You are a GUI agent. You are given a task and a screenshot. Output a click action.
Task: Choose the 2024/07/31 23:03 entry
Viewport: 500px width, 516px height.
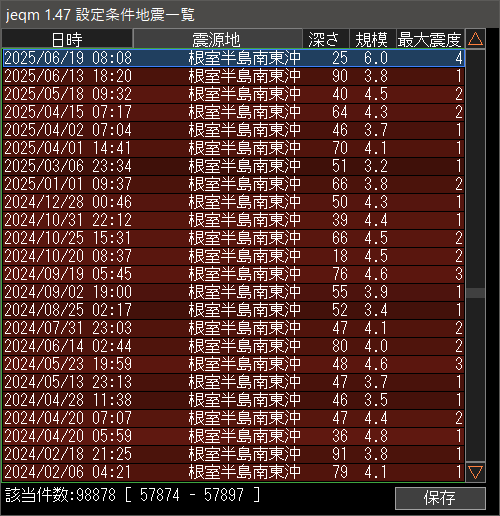click(x=233, y=328)
